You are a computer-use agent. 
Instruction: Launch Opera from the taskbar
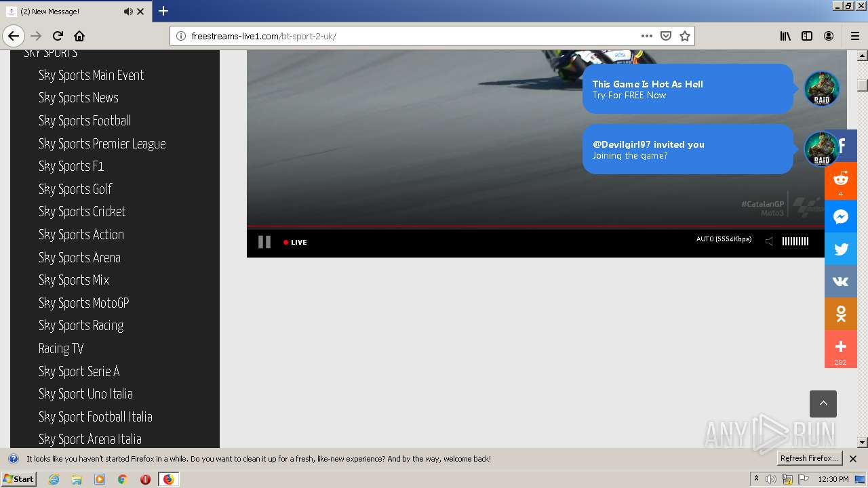coord(145,479)
